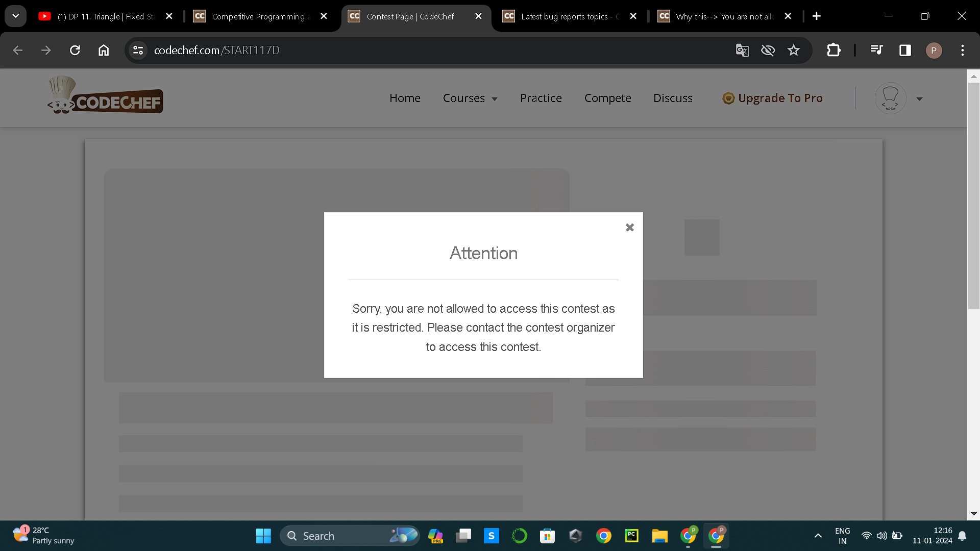The image size is (980, 551).
Task: Reload the page with refresh icon
Action: (x=75, y=50)
